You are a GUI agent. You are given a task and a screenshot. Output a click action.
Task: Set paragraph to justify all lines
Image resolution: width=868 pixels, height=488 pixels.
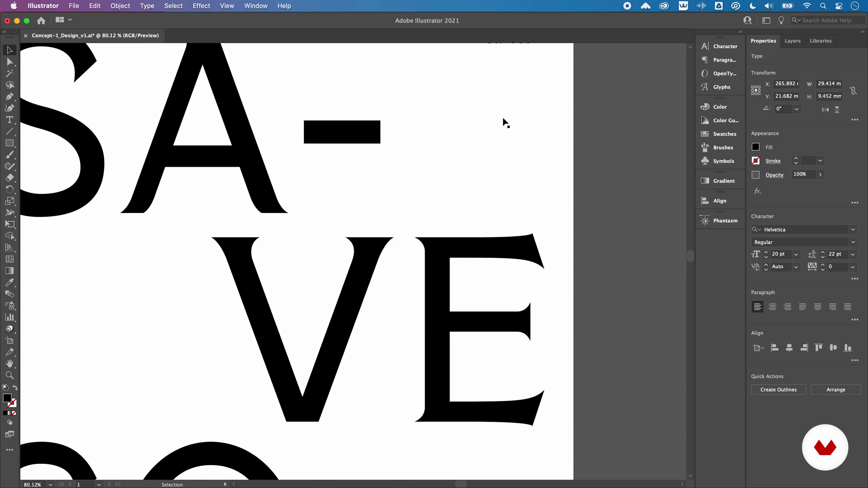pos(847,307)
